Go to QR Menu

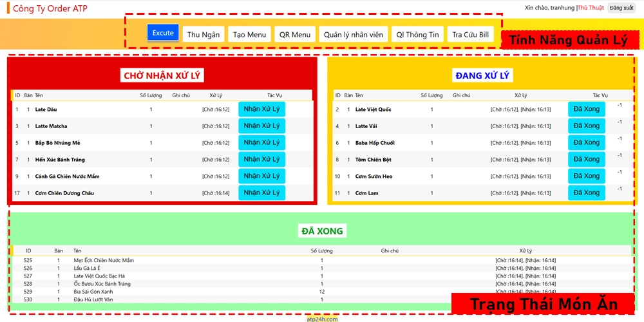point(295,35)
